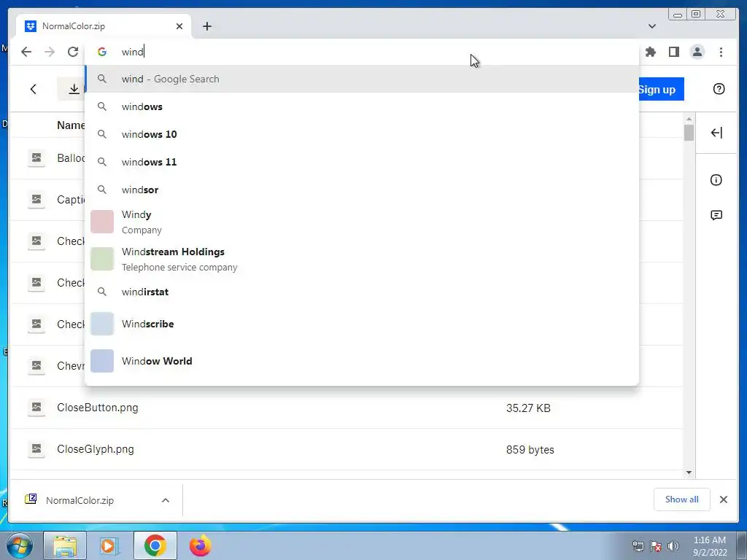Close the NormalColor.zip tab
Image resolution: width=747 pixels, height=560 pixels.
pos(179,26)
